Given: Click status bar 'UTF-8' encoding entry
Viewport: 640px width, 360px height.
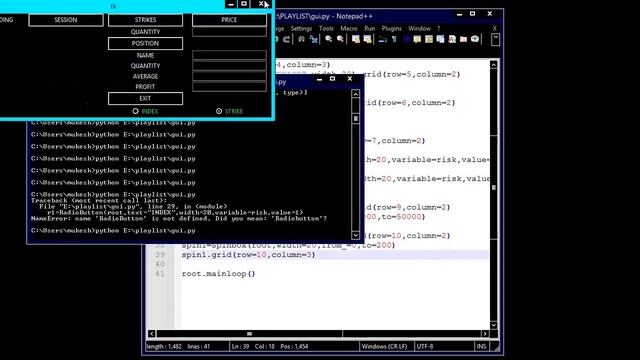Looking at the screenshot, I should (x=425, y=346).
